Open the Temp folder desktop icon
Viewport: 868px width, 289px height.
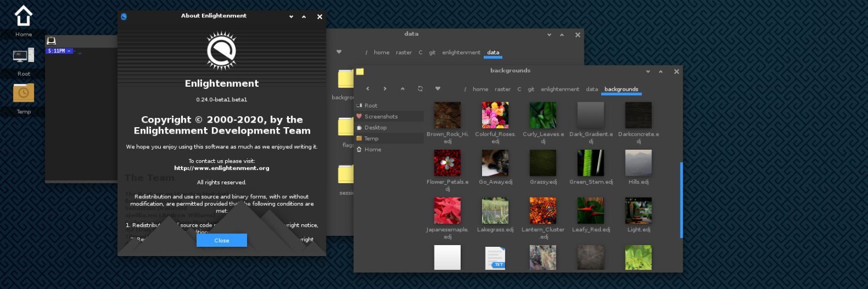point(23,93)
